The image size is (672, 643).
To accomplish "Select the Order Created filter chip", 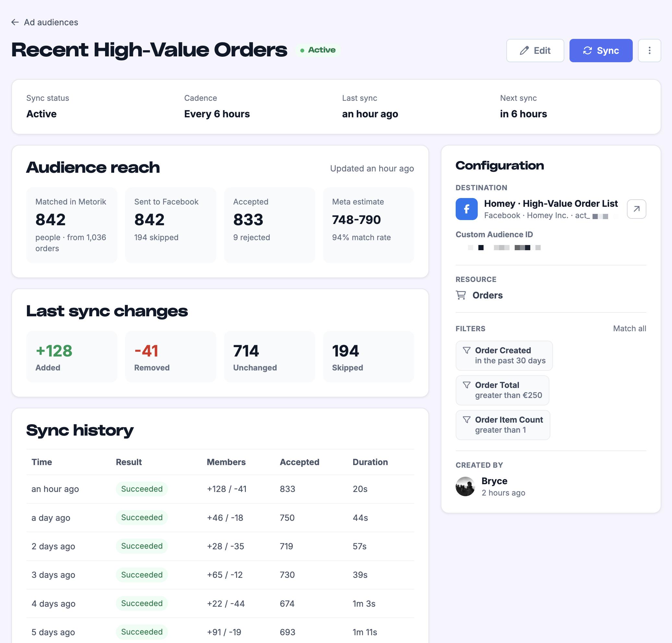I will coord(504,355).
